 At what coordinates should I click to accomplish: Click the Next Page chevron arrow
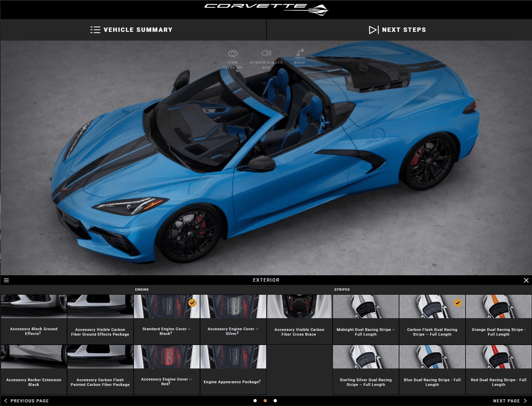[x=525, y=401]
